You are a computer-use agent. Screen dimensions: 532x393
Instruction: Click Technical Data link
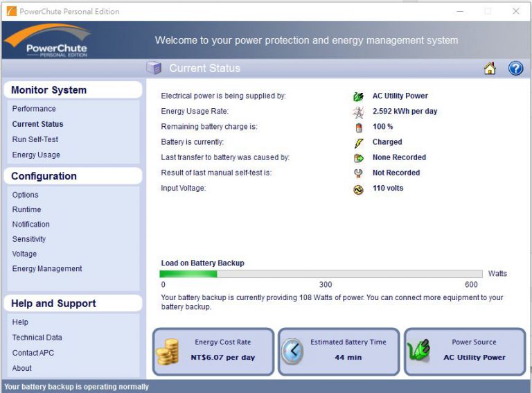click(x=37, y=338)
